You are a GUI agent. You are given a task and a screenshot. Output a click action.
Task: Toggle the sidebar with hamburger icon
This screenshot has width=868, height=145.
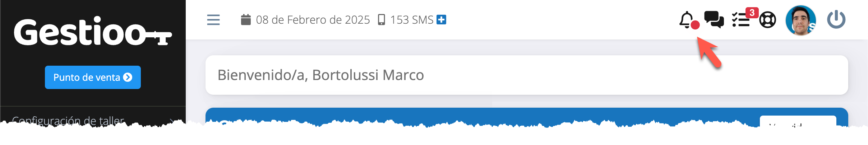coord(213,20)
